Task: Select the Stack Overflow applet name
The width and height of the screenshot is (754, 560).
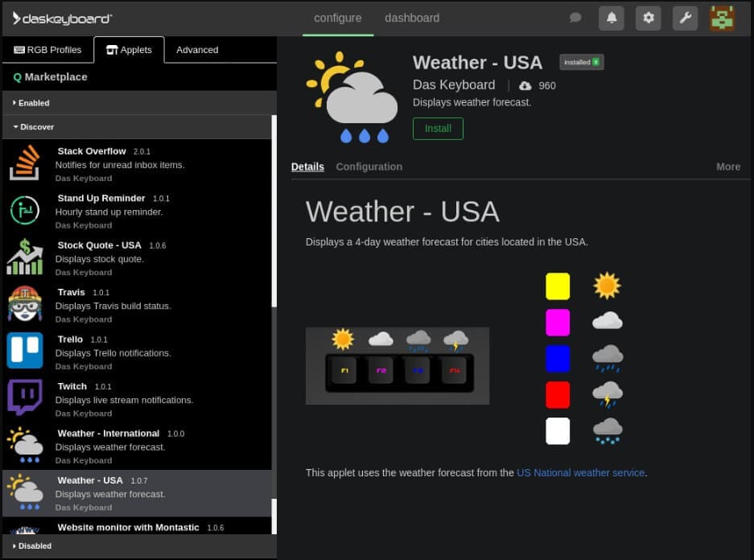Action: [92, 151]
